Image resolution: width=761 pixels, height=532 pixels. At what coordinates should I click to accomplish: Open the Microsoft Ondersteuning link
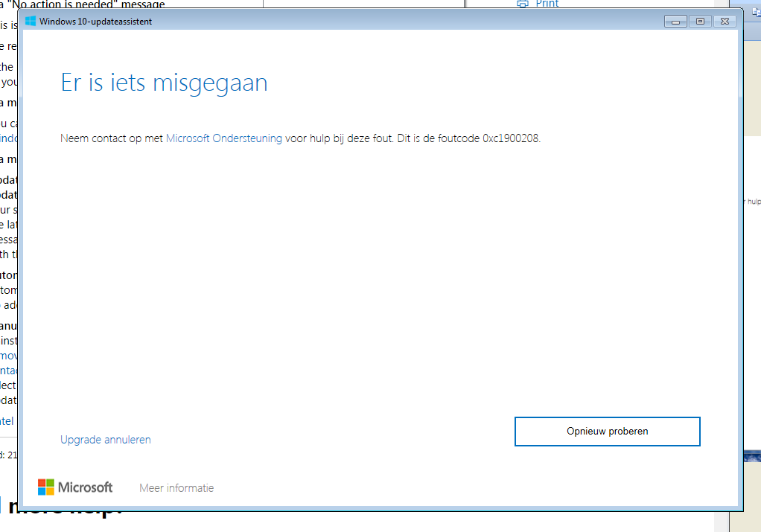[x=223, y=138]
